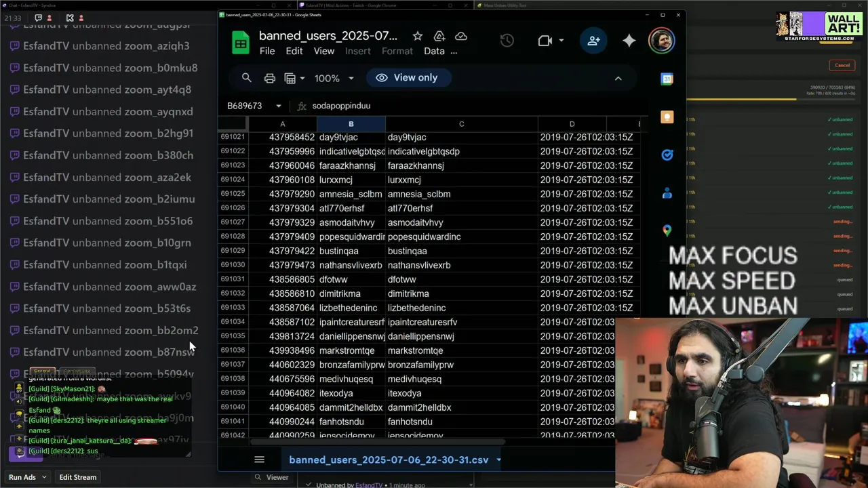Open the all sheets hamburger menu

[259, 460]
